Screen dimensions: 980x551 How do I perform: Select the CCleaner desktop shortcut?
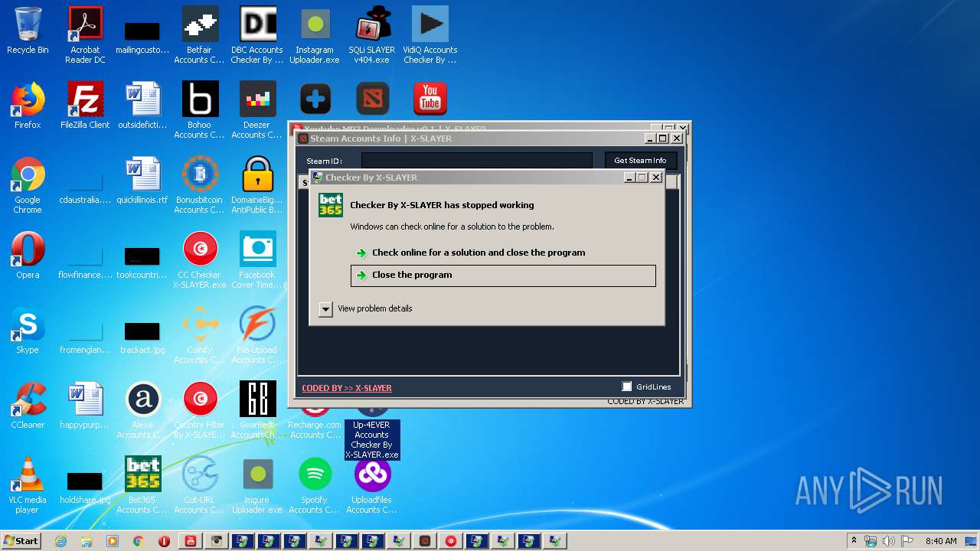[28, 406]
